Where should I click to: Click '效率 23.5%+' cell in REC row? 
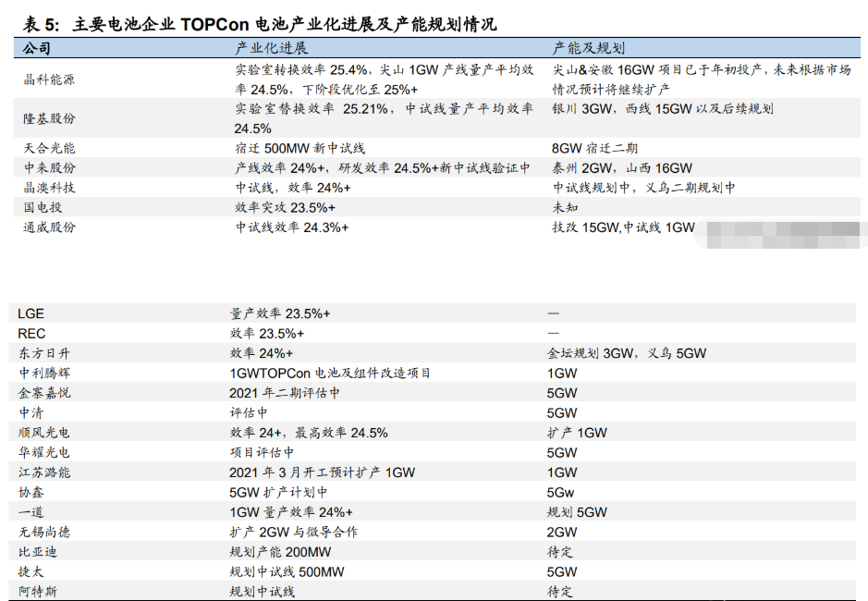click(x=267, y=334)
